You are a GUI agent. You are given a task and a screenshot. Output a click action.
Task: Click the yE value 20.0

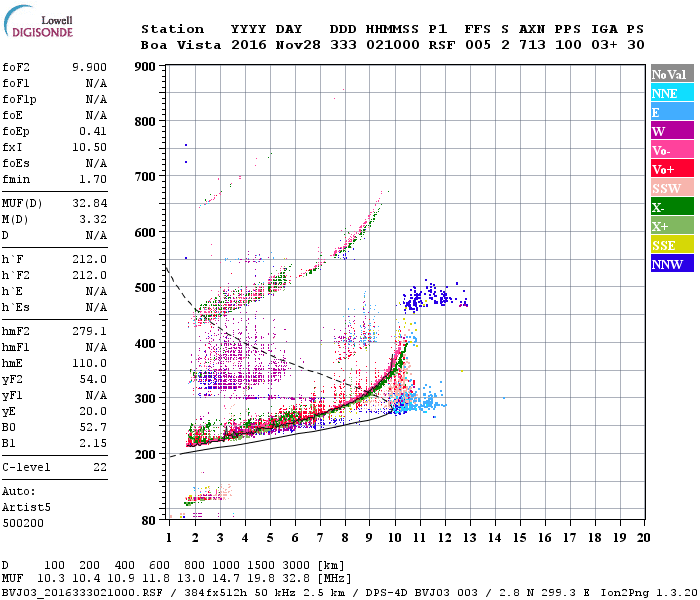pyautogui.click(x=93, y=412)
